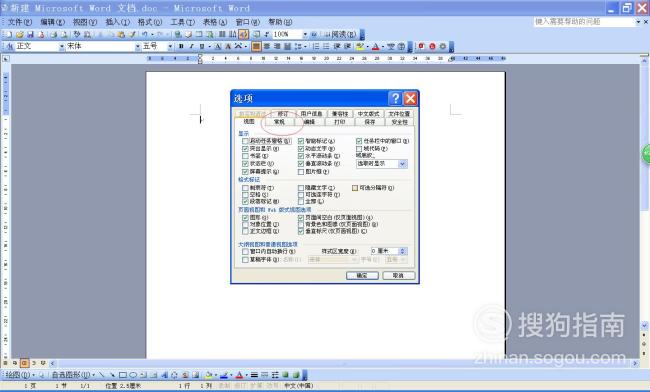Open the 绘图 menu in Drawing toolbar
The width and height of the screenshot is (650, 392).
click(x=19, y=375)
